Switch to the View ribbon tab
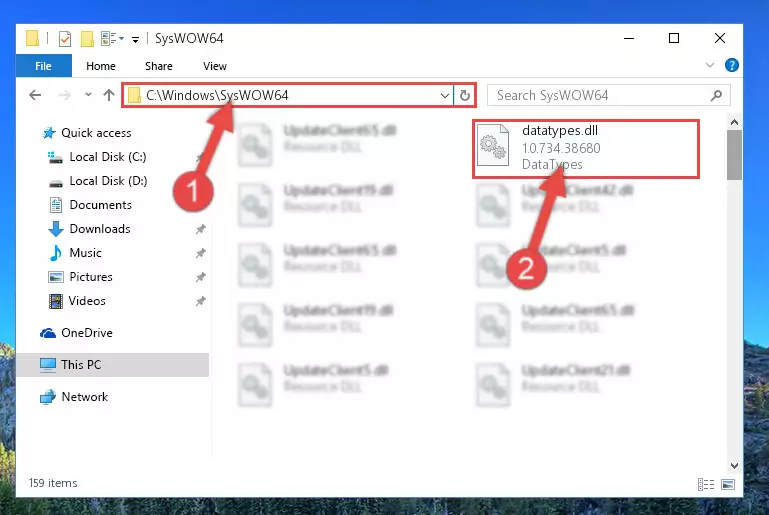Viewport: 769px width, 515px height. (215, 66)
